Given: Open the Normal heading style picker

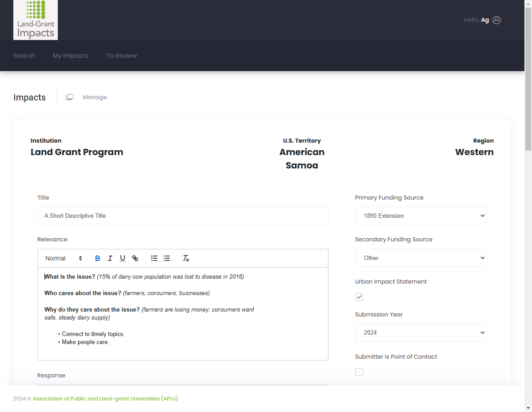Looking at the screenshot, I should pos(64,258).
